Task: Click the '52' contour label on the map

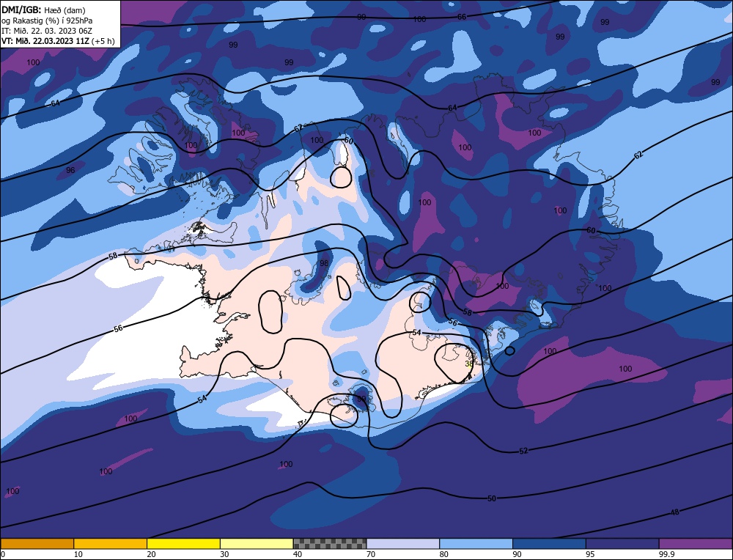Action: [523, 451]
